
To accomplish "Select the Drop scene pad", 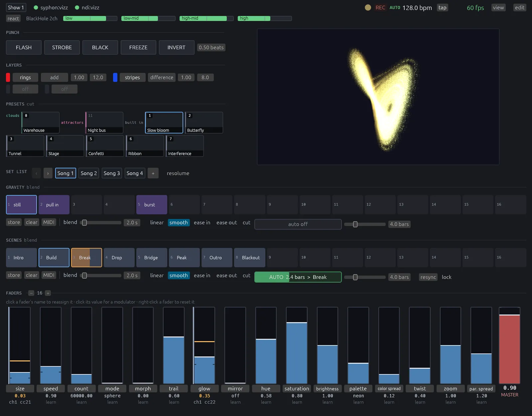I will pos(119,257).
